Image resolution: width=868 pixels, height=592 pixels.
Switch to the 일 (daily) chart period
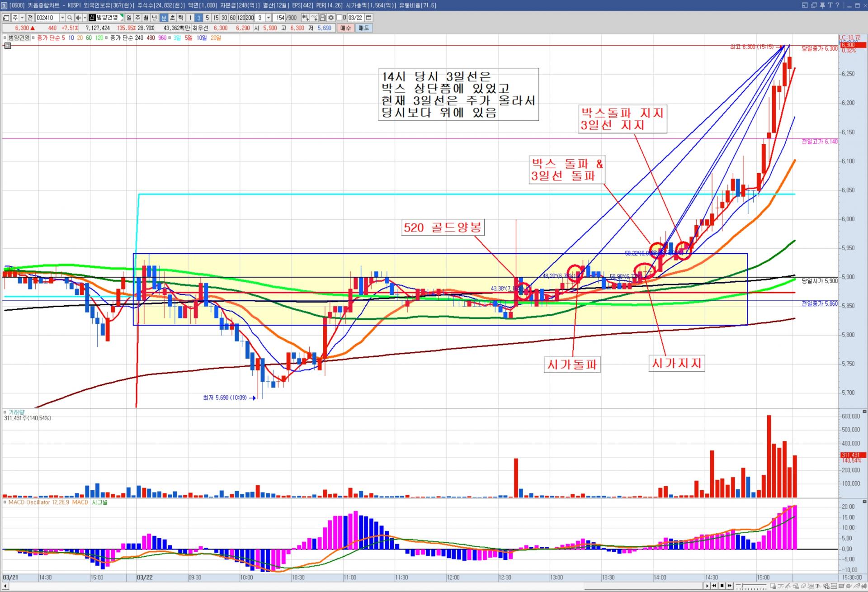pos(129,18)
